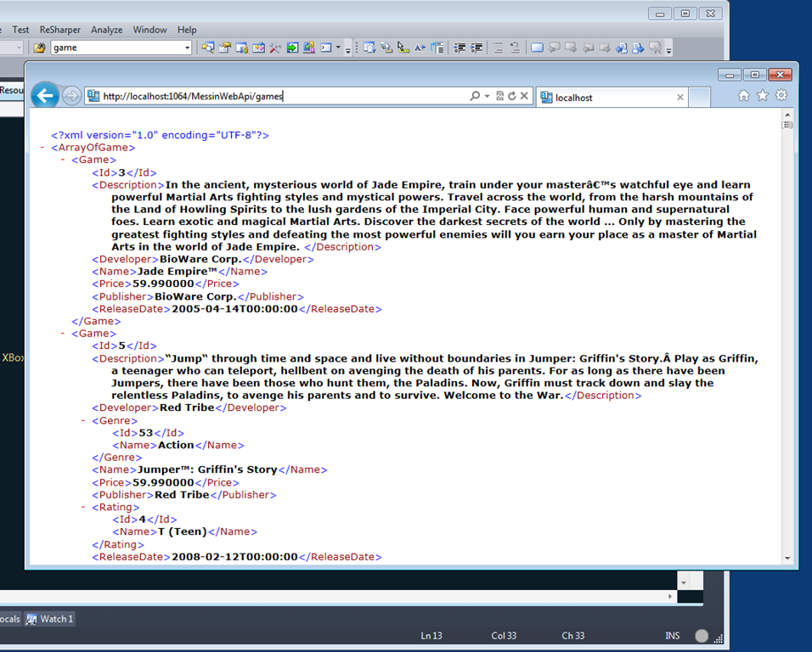Collapse the Genre XML node
Screen dimensions: 812x652
83,421
